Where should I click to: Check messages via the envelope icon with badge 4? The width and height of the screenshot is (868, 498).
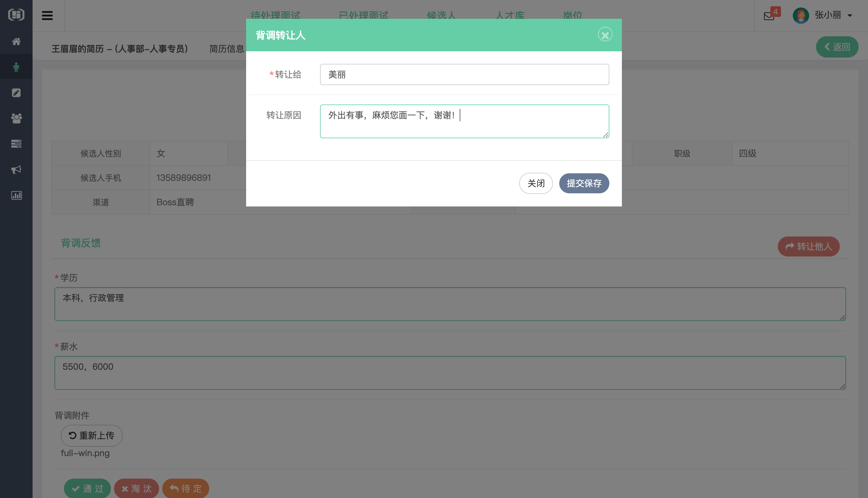click(769, 16)
